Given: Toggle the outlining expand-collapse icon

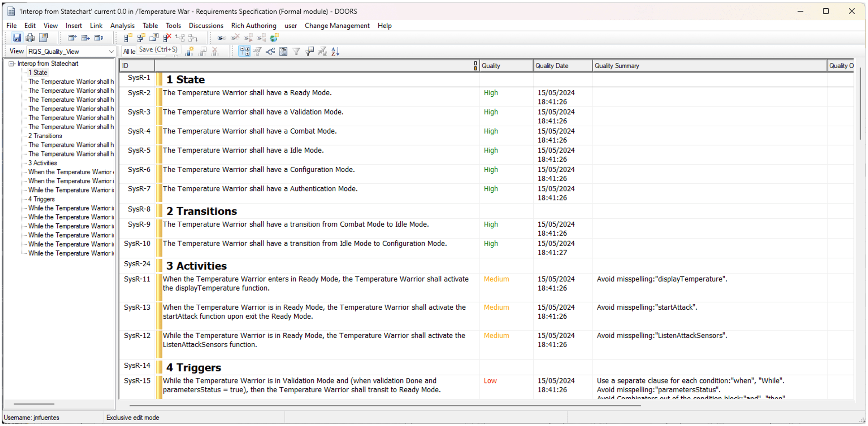Looking at the screenshot, I should pos(244,52).
